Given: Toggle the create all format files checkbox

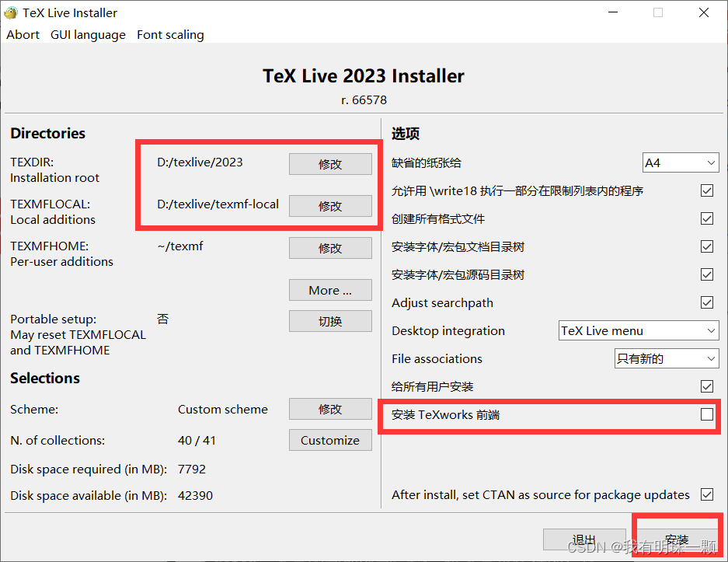Looking at the screenshot, I should (x=707, y=218).
